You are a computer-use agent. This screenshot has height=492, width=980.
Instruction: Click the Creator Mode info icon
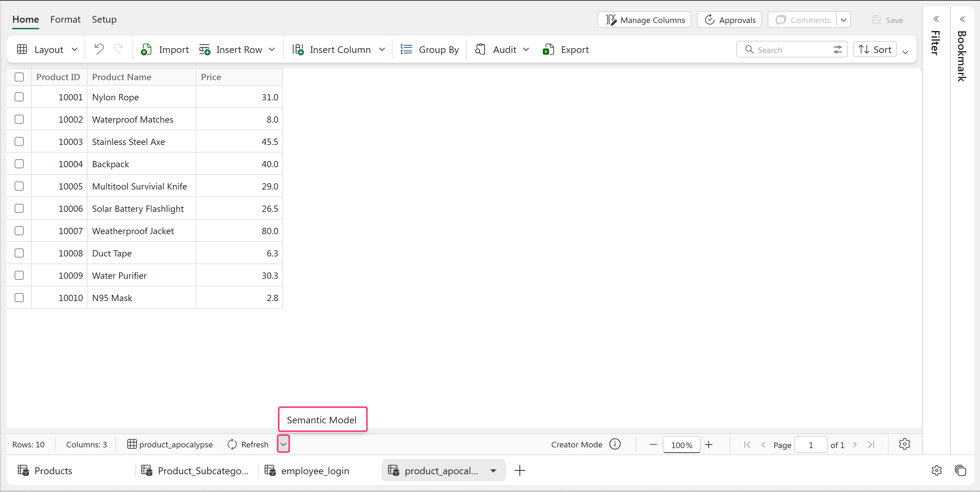pos(615,444)
